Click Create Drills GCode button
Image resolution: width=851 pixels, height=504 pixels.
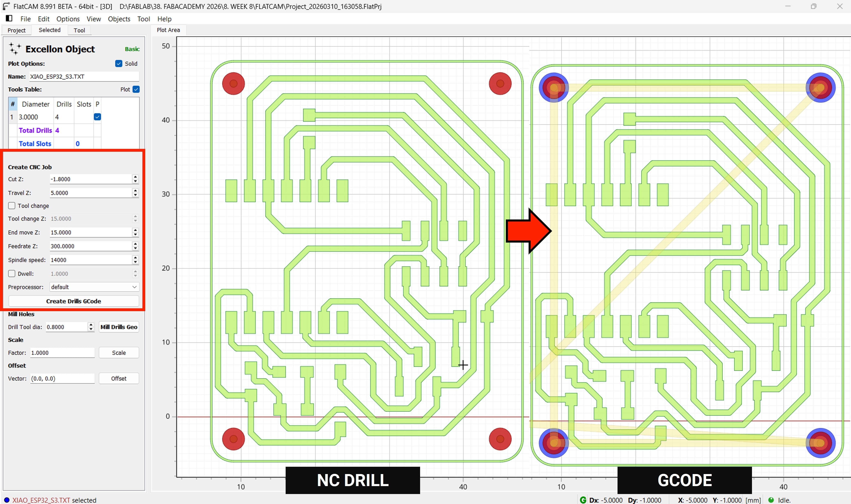73,301
